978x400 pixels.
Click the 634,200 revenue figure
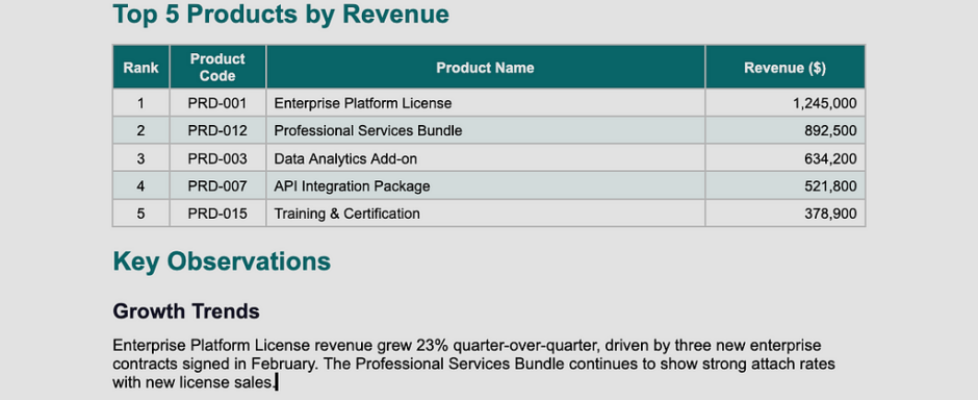[829, 158]
